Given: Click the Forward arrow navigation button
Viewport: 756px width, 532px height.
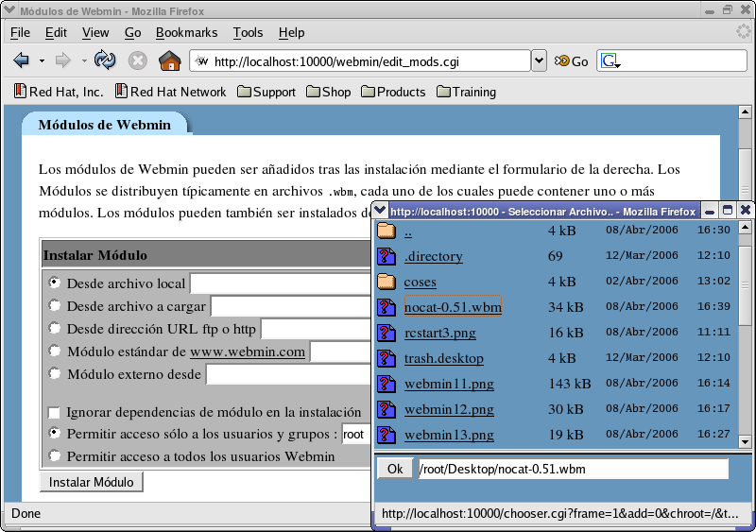Looking at the screenshot, I should (62, 60).
